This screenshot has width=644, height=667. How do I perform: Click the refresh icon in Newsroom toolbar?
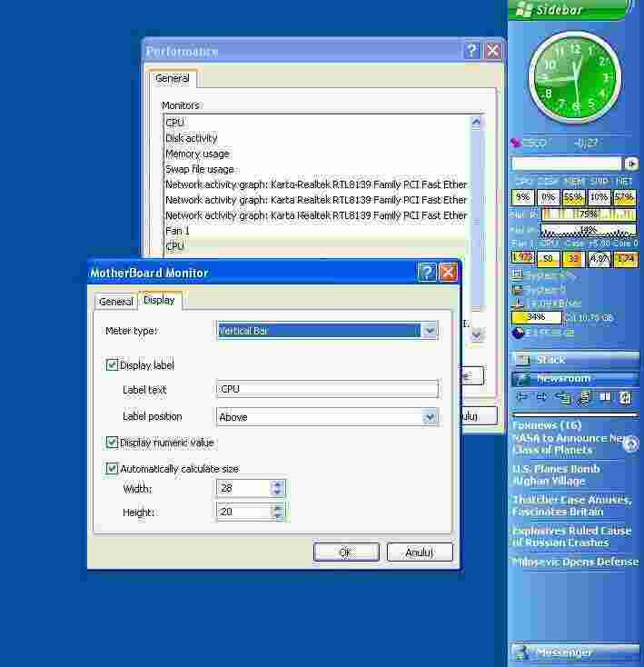point(626,397)
